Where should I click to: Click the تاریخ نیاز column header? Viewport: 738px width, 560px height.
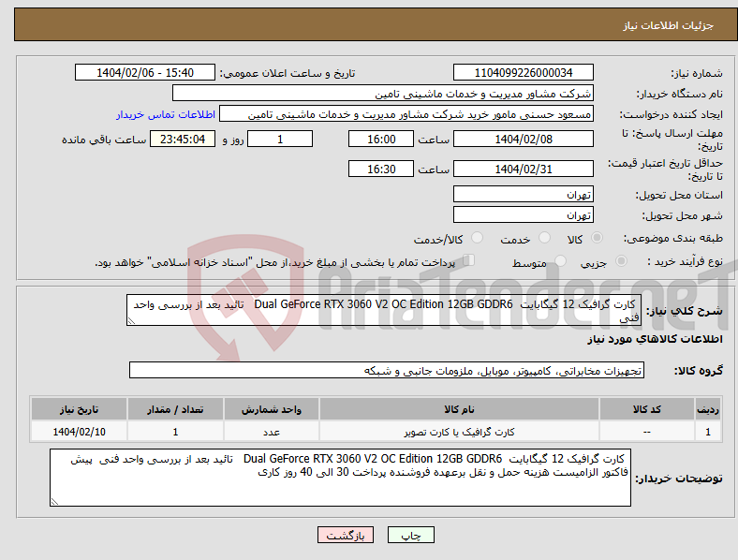click(x=79, y=409)
